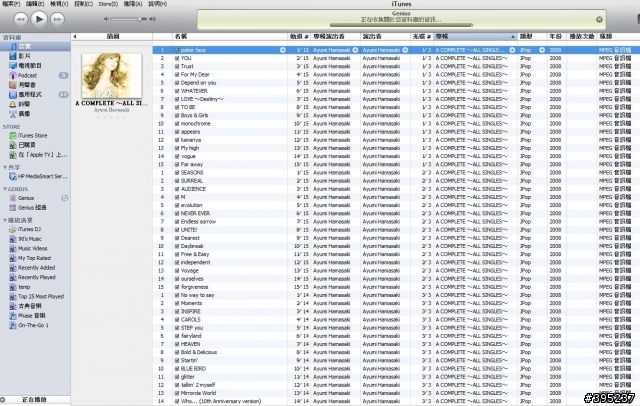Click the Genius progress bar
This screenshot has width=640, height=406.
401,25
